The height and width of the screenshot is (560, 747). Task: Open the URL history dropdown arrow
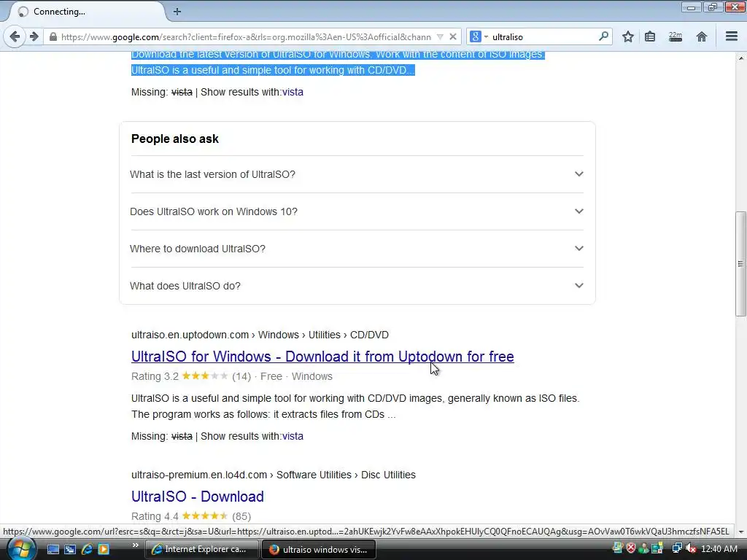(x=440, y=36)
